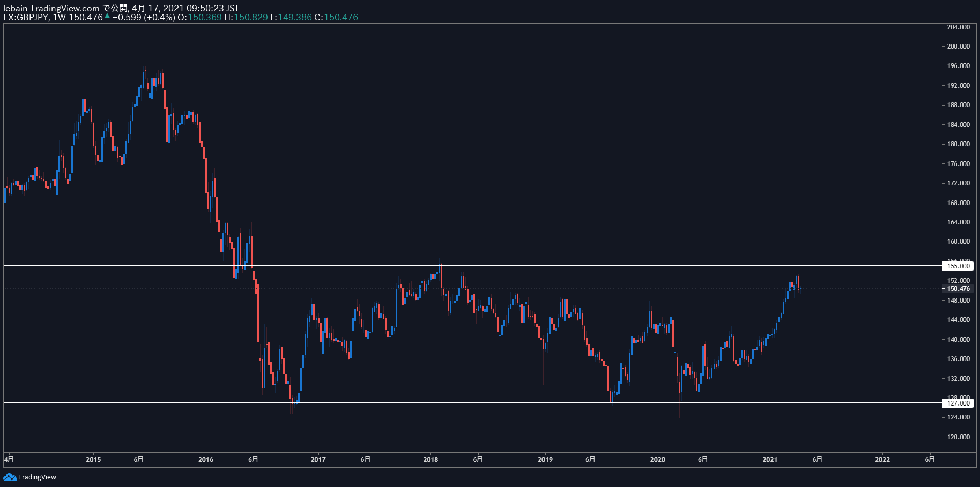
Task: Click the 2019 label on time axis
Action: (545, 459)
